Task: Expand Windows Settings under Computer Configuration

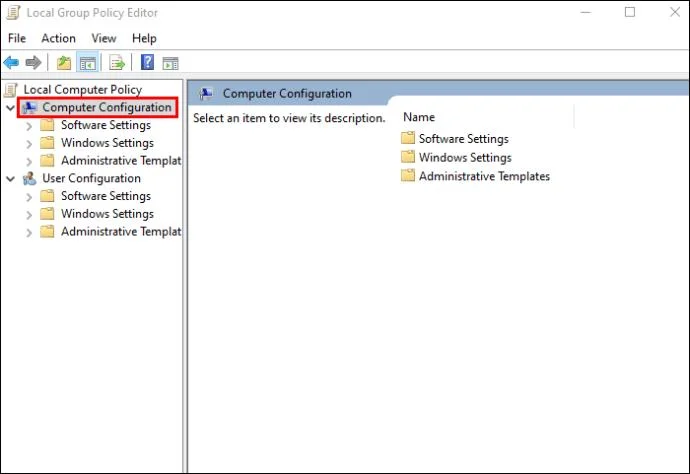Action: point(29,144)
